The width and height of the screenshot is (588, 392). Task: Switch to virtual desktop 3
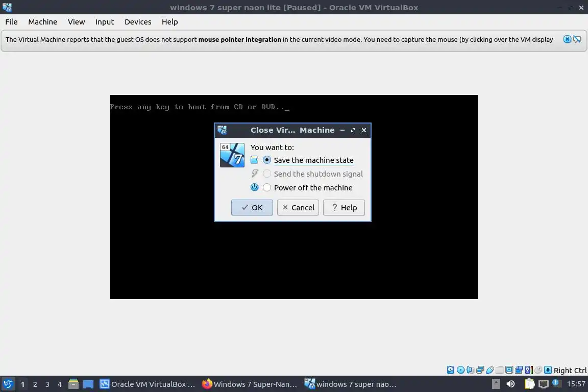(x=47, y=384)
